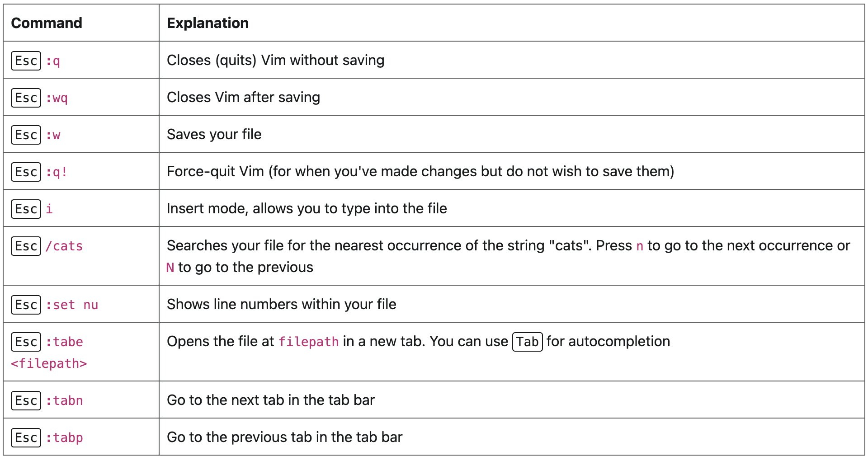Click the Esc key badge beside :q!
868x461 pixels.
click(x=26, y=172)
